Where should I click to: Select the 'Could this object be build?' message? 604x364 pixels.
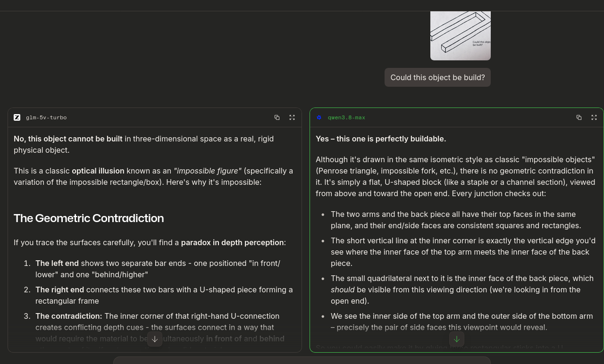click(x=437, y=77)
